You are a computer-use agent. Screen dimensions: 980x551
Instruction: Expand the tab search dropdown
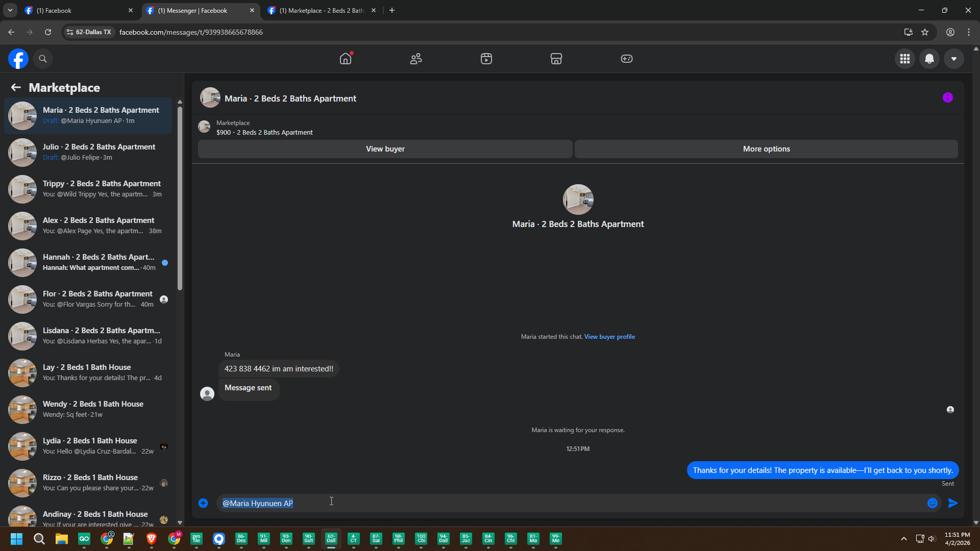[x=10, y=10]
